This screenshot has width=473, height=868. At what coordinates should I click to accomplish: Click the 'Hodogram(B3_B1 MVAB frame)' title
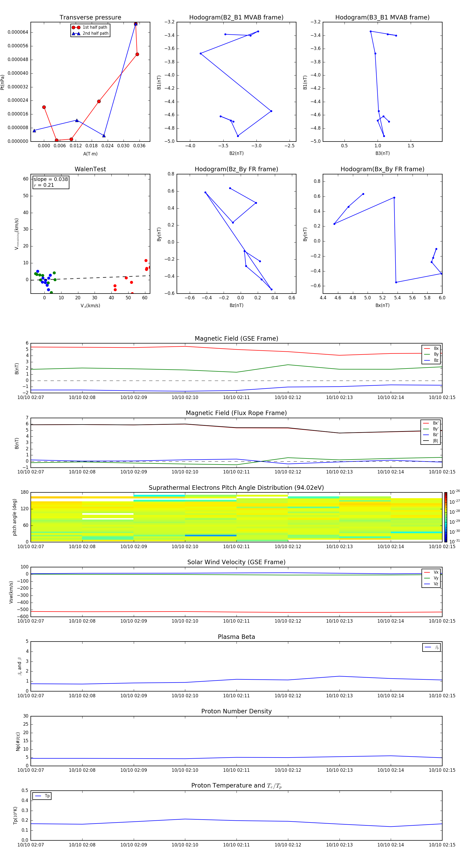[x=382, y=17]
